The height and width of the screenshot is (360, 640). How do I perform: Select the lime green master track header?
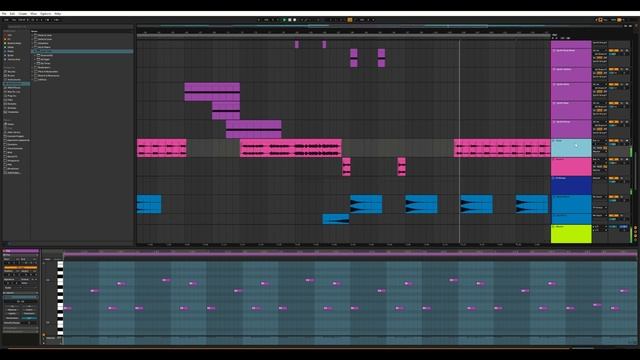pyautogui.click(x=571, y=234)
